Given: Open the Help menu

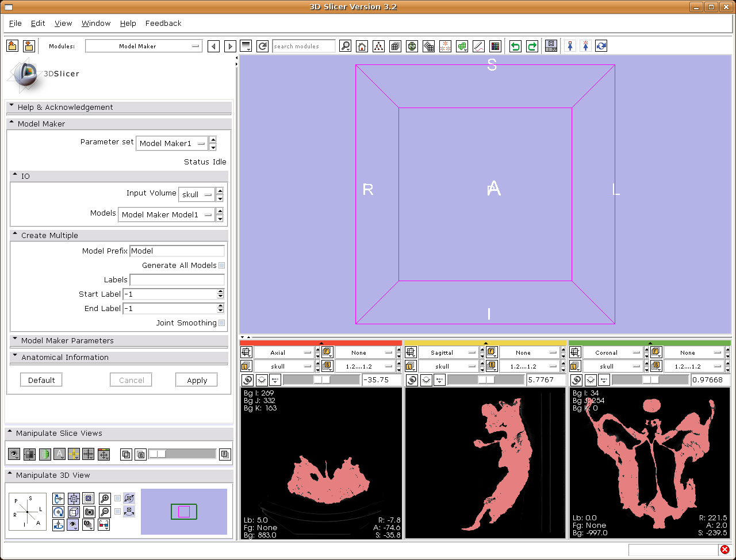Looking at the screenshot, I should [x=128, y=24].
